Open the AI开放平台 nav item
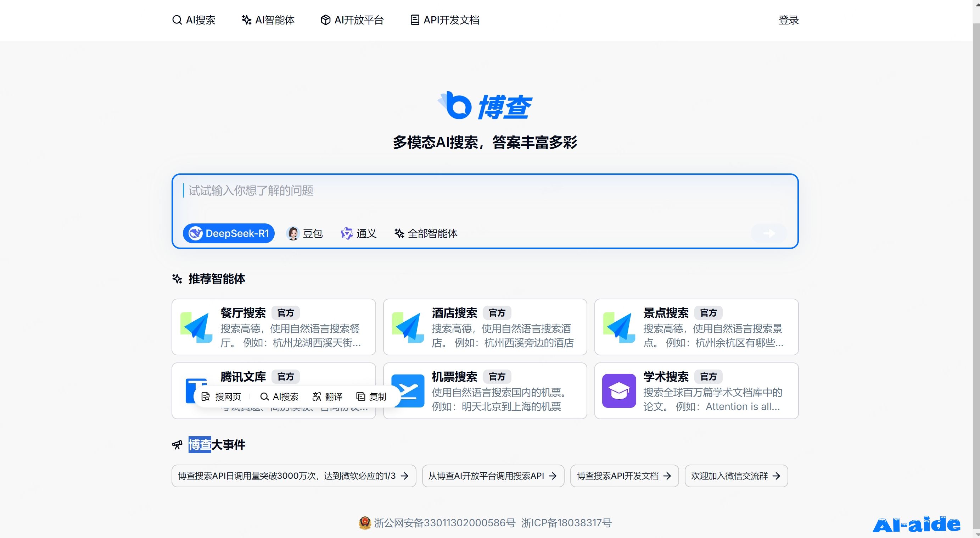This screenshot has width=980, height=538. (x=352, y=20)
